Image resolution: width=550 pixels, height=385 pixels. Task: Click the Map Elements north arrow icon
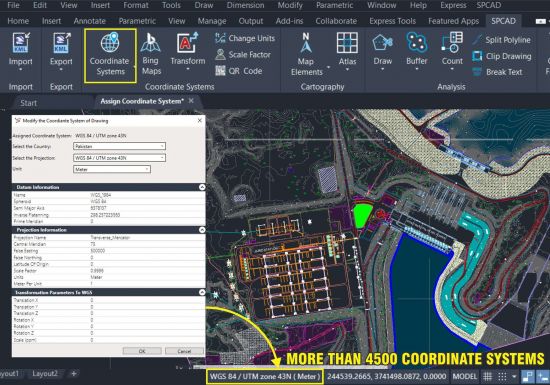pyautogui.click(x=306, y=43)
